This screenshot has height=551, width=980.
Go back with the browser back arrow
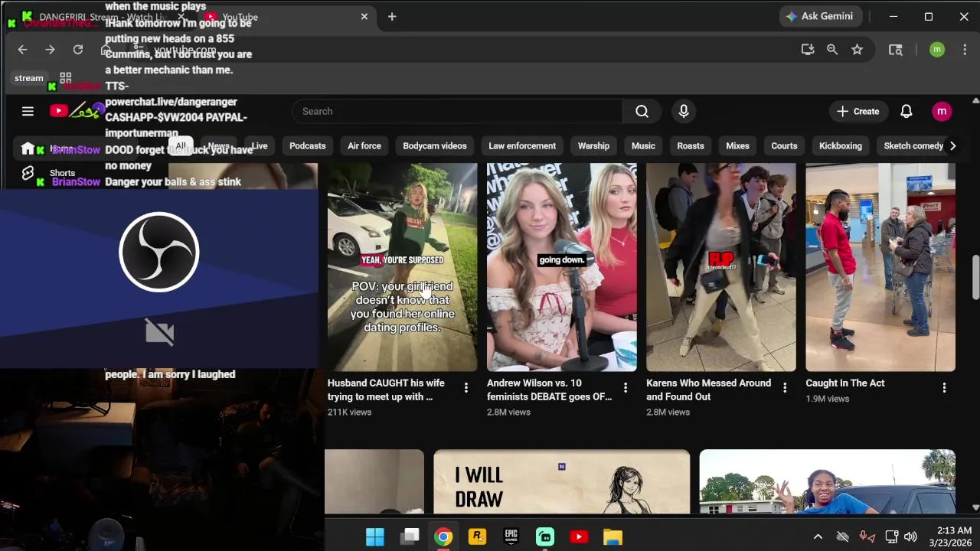click(x=22, y=50)
